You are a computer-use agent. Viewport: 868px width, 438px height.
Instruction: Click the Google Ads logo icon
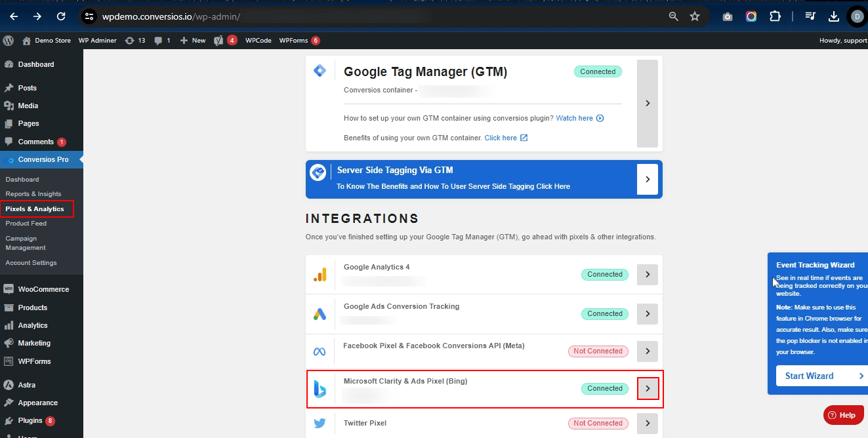[320, 314]
